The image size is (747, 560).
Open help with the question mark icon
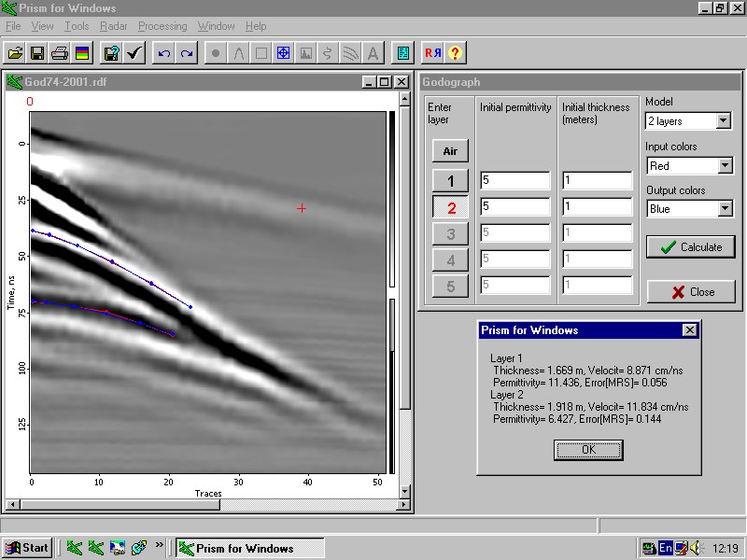(x=455, y=53)
